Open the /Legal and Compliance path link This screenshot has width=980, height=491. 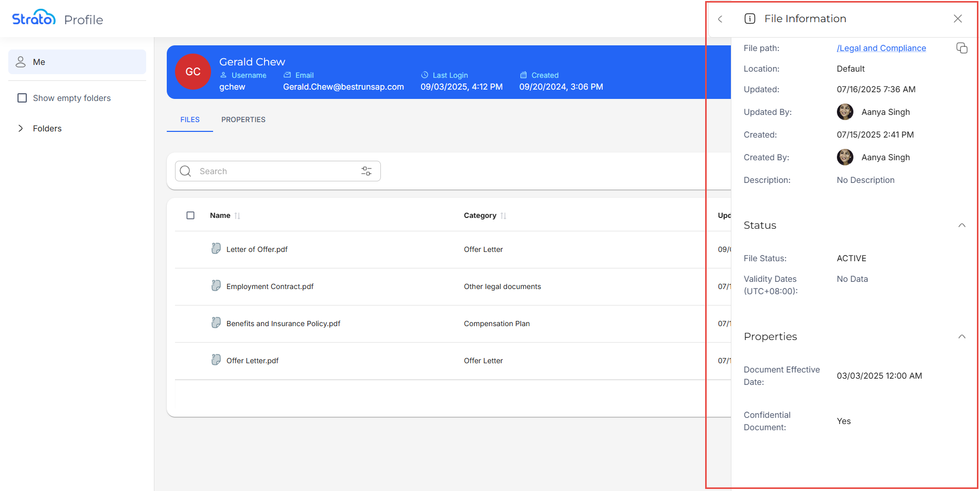(881, 48)
